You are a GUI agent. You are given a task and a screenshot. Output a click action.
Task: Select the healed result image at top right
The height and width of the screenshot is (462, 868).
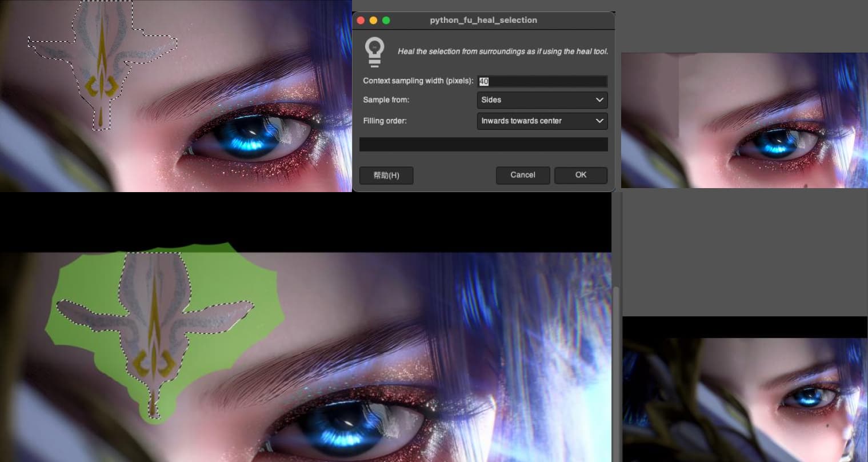[x=744, y=120]
